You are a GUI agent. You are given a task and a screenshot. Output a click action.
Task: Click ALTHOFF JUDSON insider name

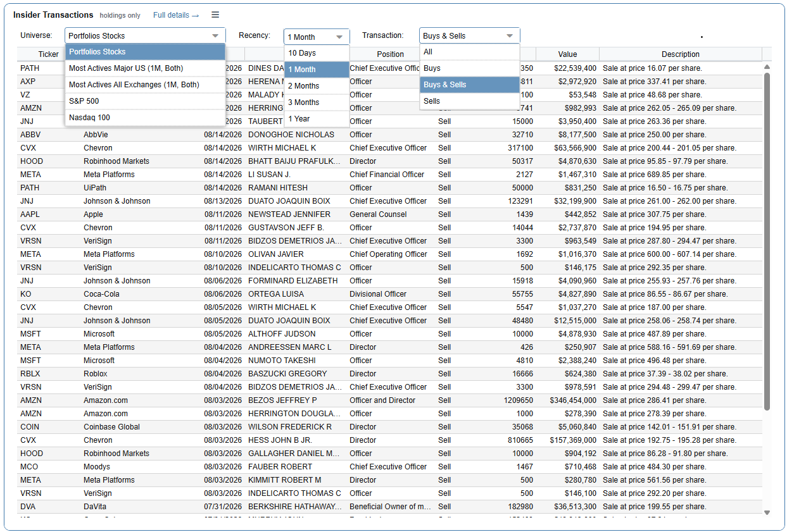(x=282, y=334)
